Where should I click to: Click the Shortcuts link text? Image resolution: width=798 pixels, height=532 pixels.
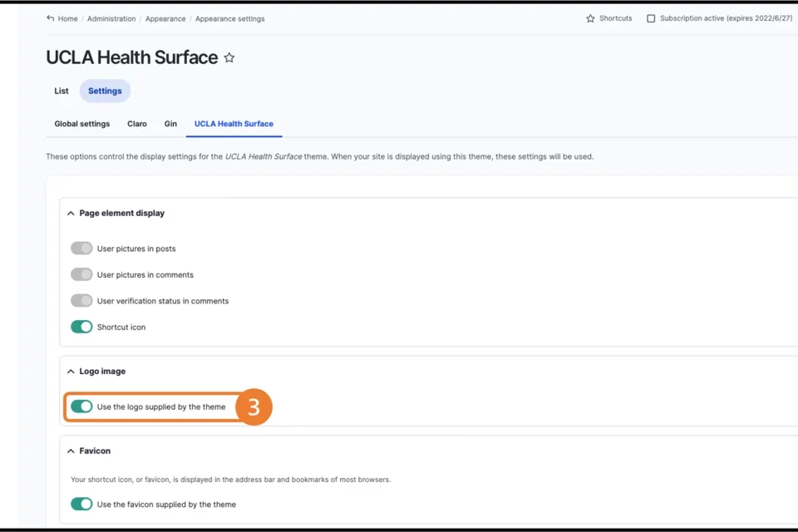(615, 18)
